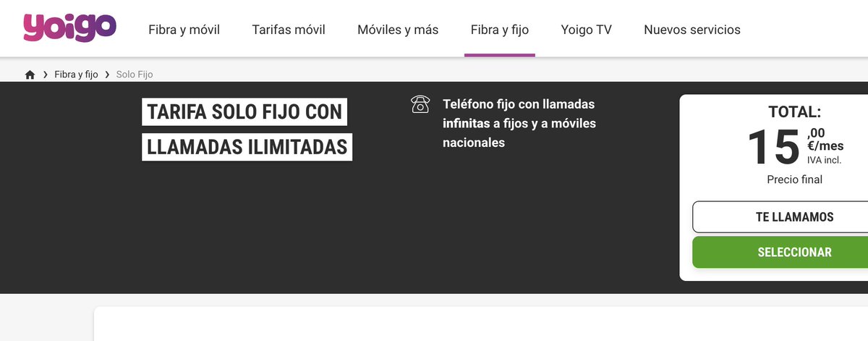Viewport: 868px width, 341px height.
Task: Open the Móviles y más menu
Action: (398, 30)
